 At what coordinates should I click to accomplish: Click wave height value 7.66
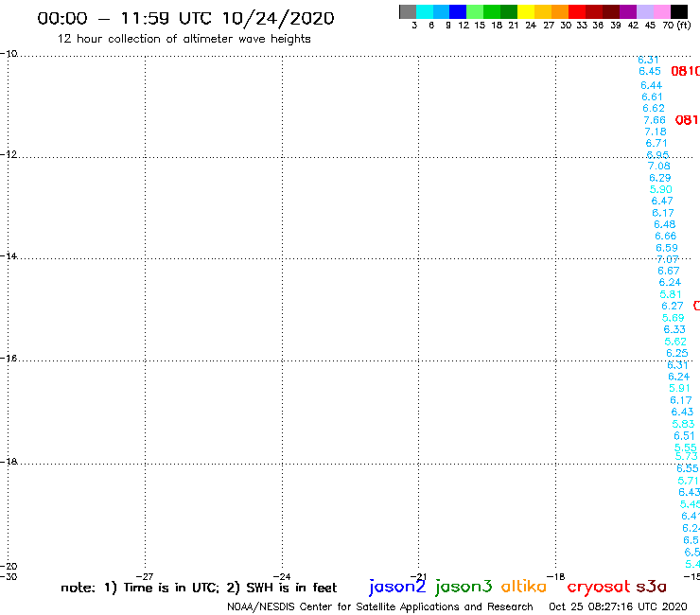tap(655, 120)
